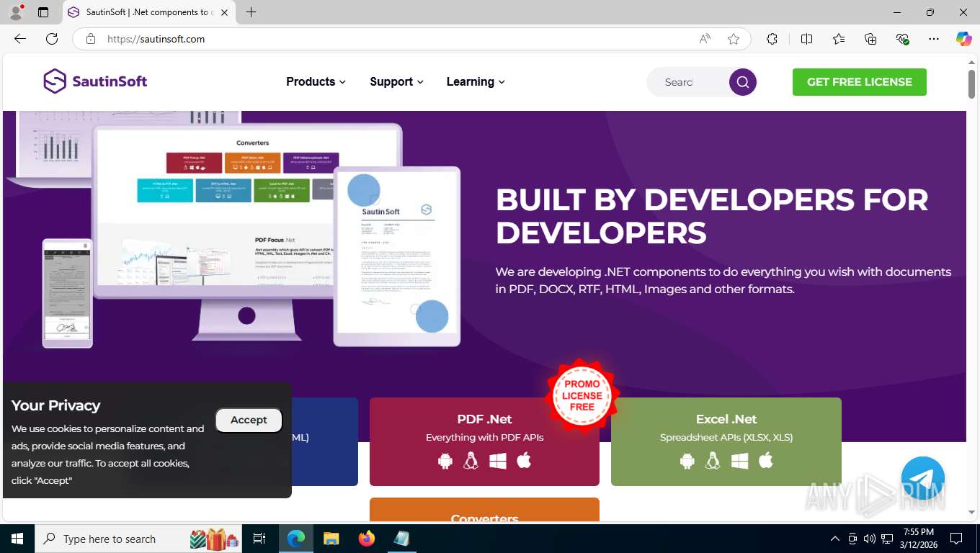Image resolution: width=980 pixels, height=553 pixels.
Task: Open the Copilot sidebar
Action: tap(964, 39)
